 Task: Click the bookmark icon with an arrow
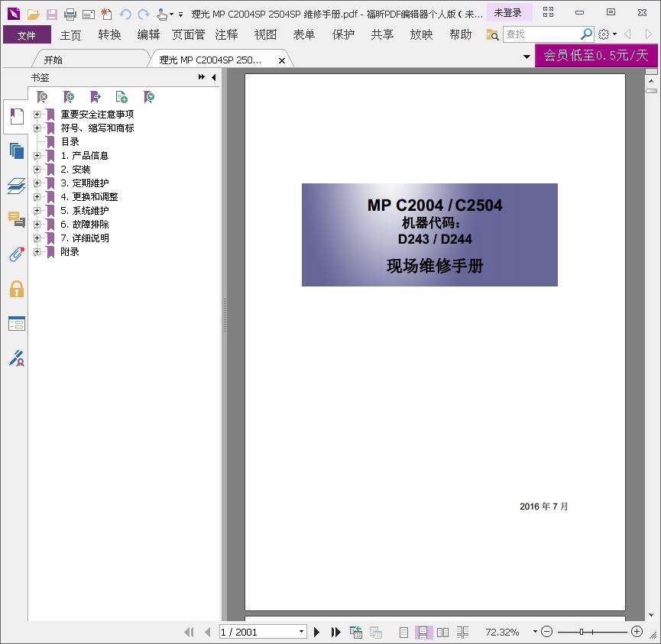pos(96,97)
